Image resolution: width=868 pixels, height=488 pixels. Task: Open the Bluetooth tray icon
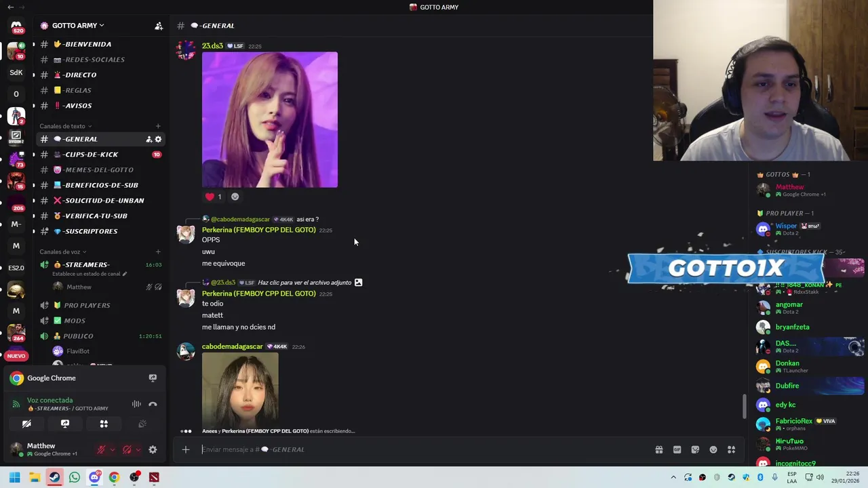click(760, 477)
